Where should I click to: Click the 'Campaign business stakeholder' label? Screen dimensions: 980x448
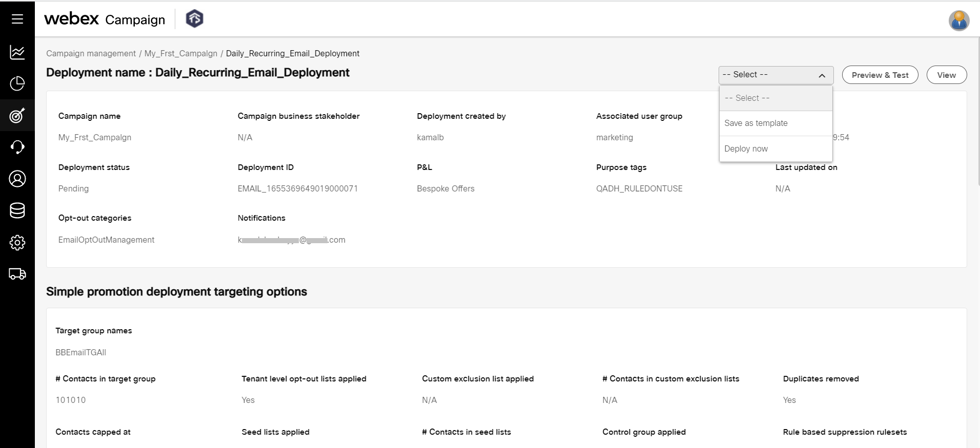tap(299, 116)
